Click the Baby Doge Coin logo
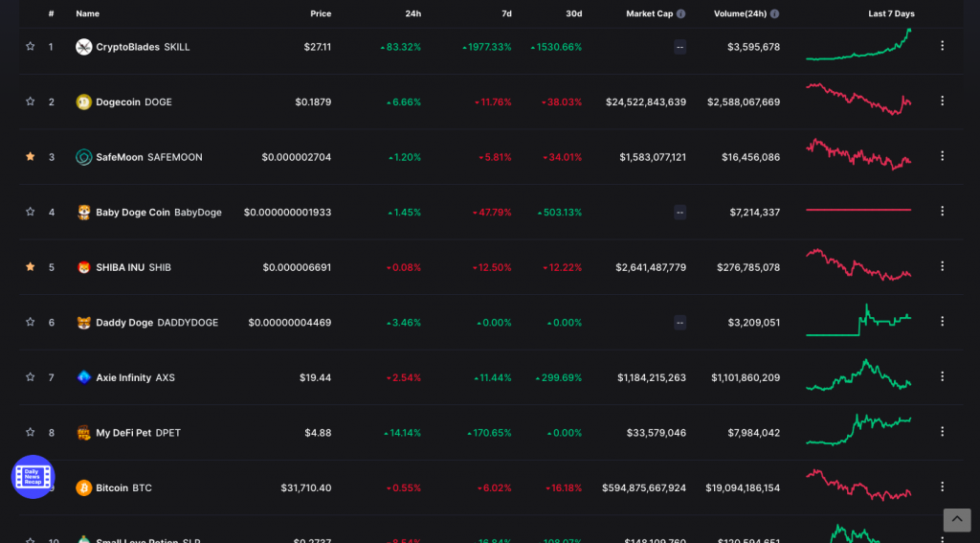Viewport: 980px width, 543px height. tap(84, 212)
